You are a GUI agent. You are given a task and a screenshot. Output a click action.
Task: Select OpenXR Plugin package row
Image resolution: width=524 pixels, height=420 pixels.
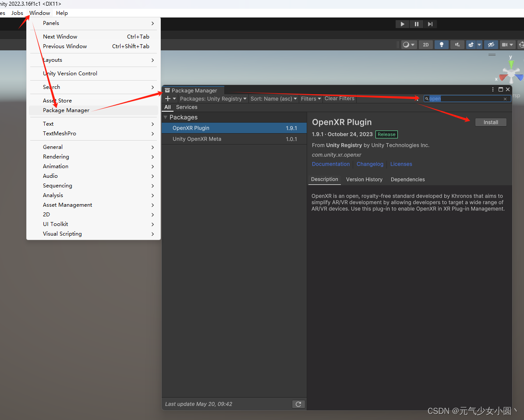[x=234, y=128]
